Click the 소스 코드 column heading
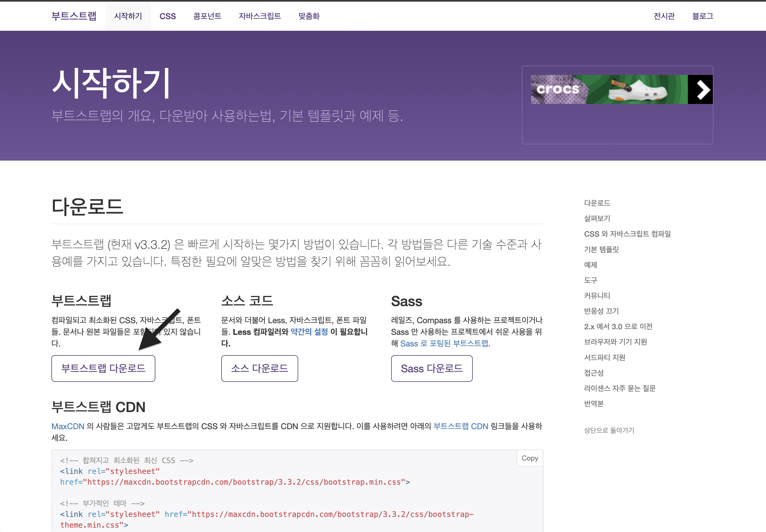The image size is (766, 532). click(x=247, y=301)
